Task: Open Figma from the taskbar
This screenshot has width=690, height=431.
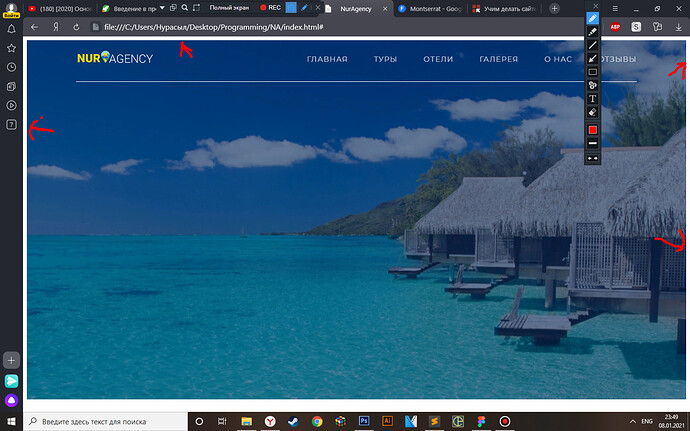Action: pos(481,421)
